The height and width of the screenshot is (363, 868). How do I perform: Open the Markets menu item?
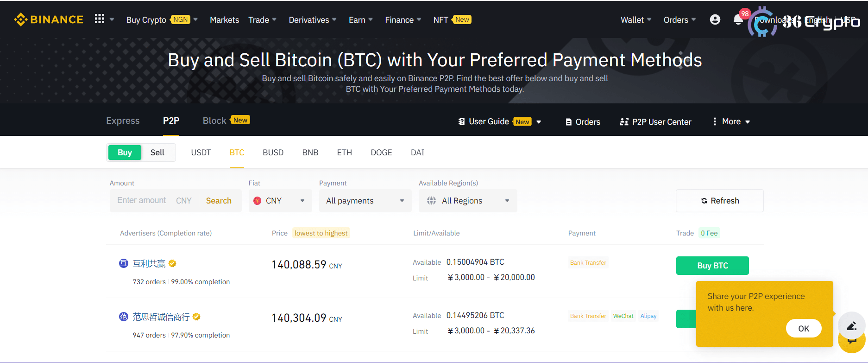tap(224, 19)
